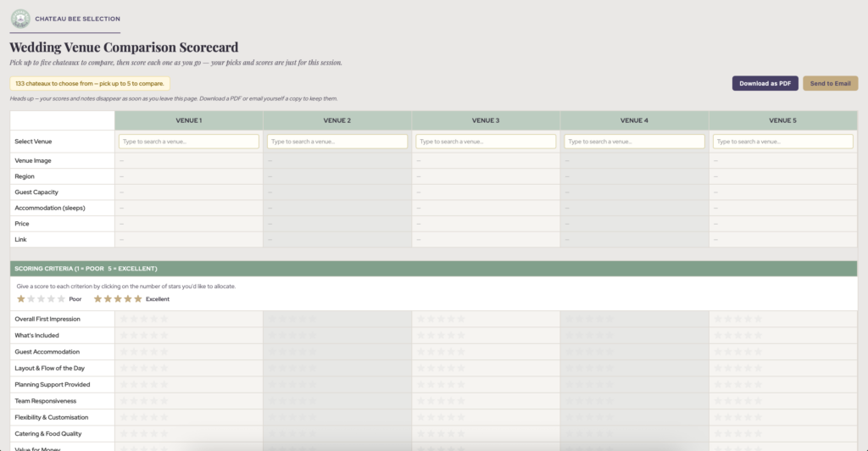868x451 pixels.
Task: Rate Venue 5 Layout & Flow three stars
Action: click(x=738, y=368)
